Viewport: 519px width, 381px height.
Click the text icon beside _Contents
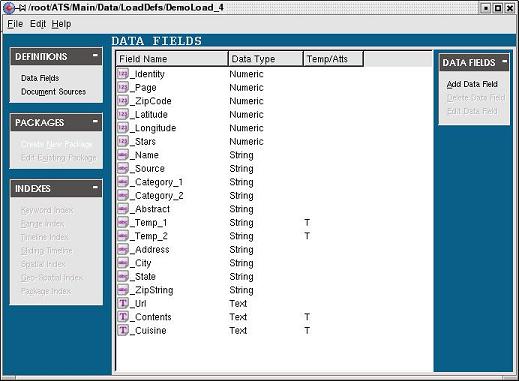123,317
